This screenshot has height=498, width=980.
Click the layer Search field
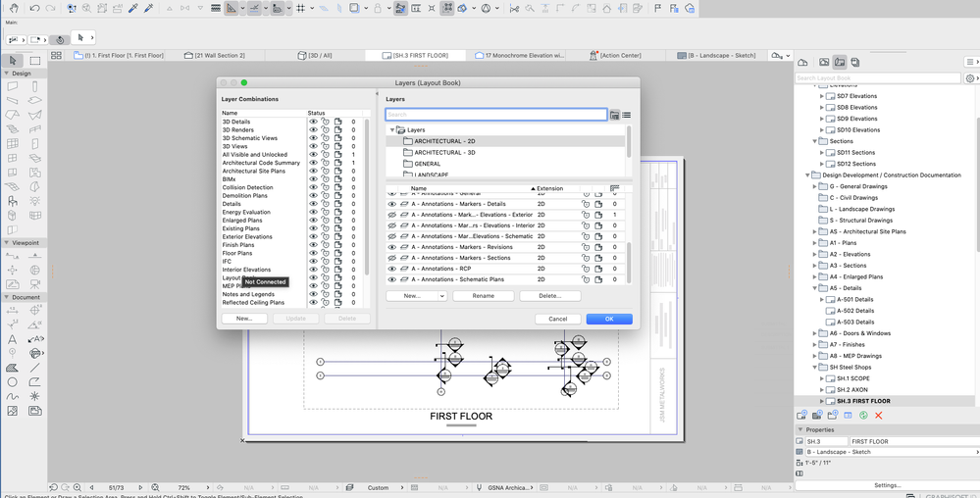click(495, 115)
